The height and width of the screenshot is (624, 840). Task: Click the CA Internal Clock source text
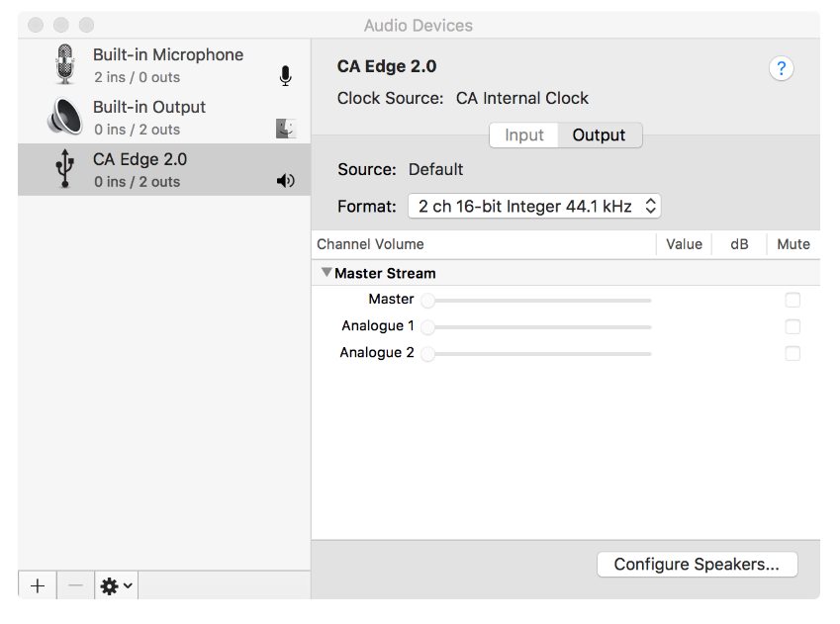(x=521, y=98)
